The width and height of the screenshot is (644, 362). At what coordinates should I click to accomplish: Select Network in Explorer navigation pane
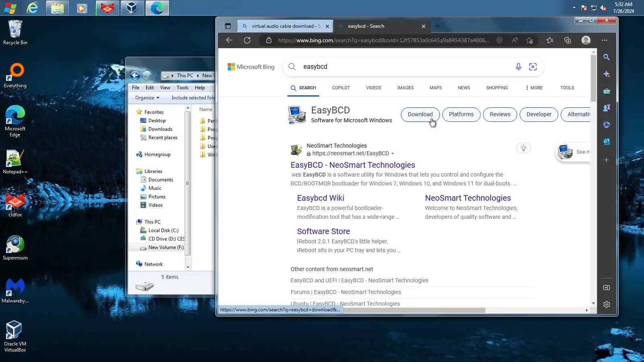pos(153,264)
